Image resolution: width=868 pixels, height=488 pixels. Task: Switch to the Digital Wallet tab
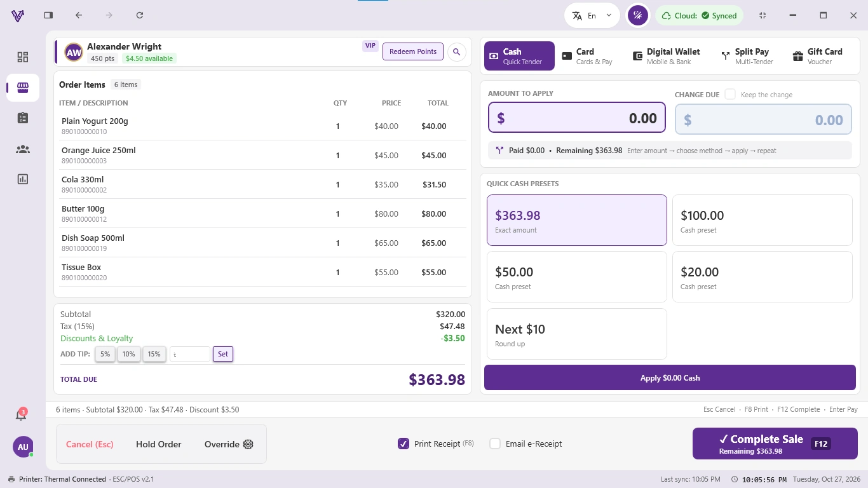666,56
